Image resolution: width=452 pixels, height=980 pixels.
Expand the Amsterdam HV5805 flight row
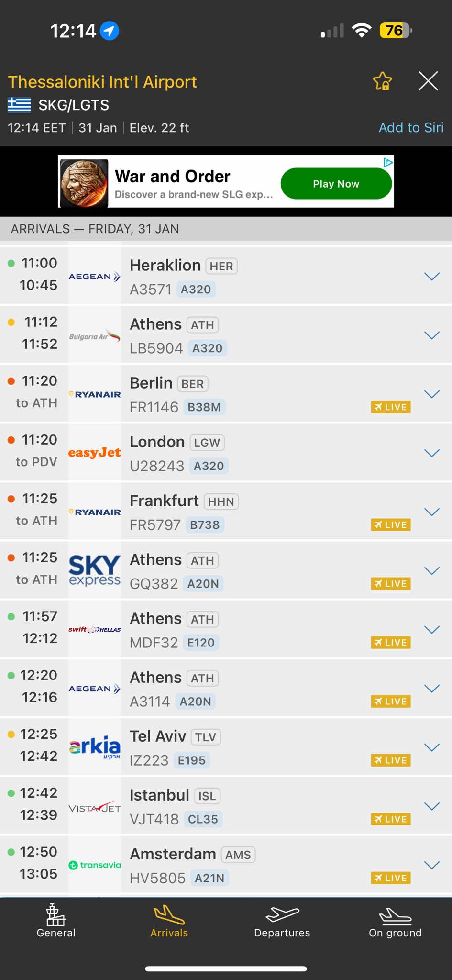click(431, 865)
